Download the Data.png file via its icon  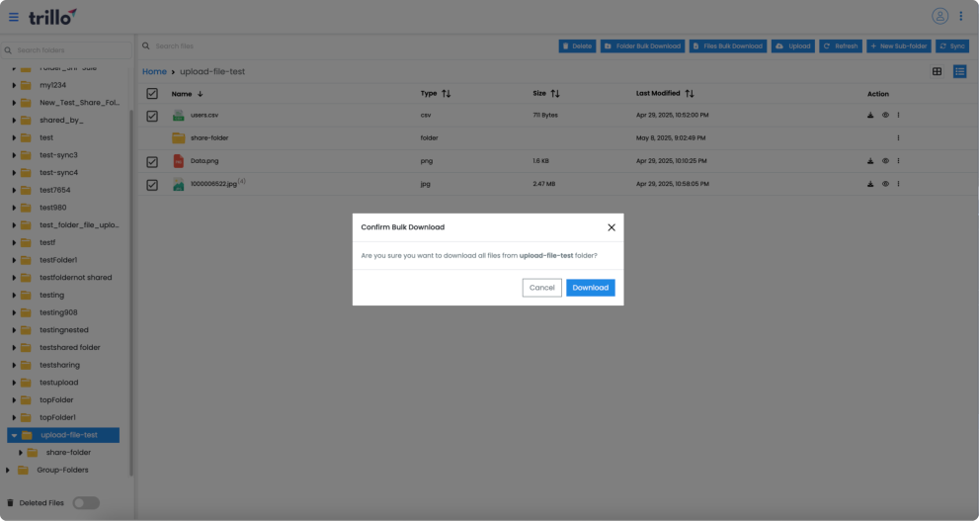pos(870,161)
